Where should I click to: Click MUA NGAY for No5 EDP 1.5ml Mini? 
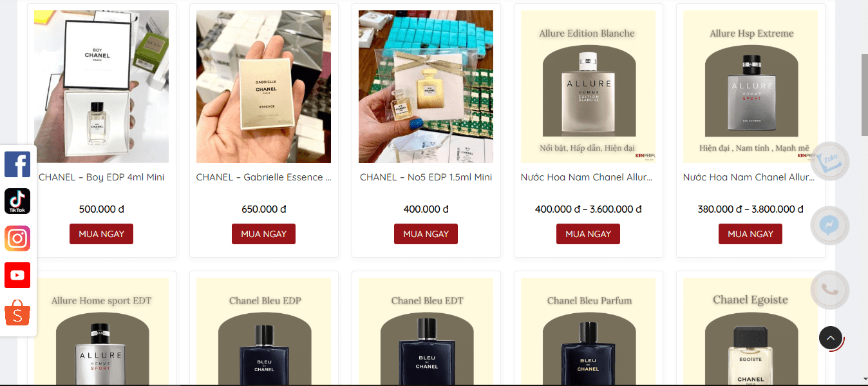tap(426, 234)
